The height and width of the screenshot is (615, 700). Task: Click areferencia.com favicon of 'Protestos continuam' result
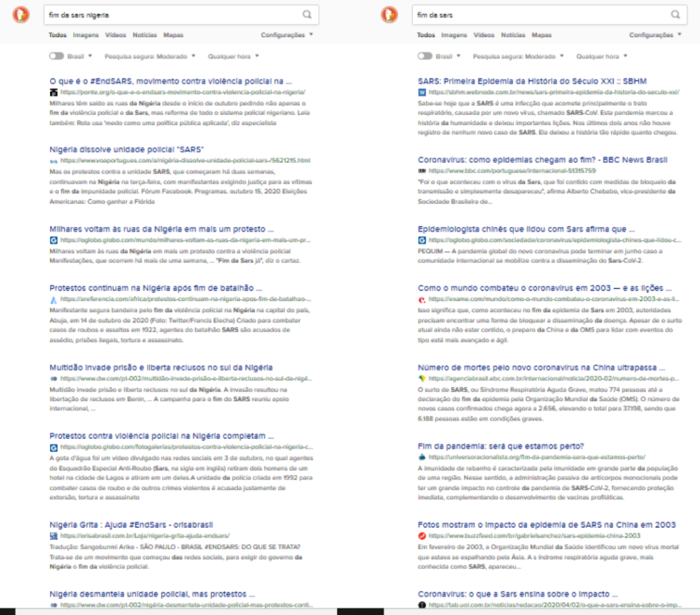pos(53,299)
